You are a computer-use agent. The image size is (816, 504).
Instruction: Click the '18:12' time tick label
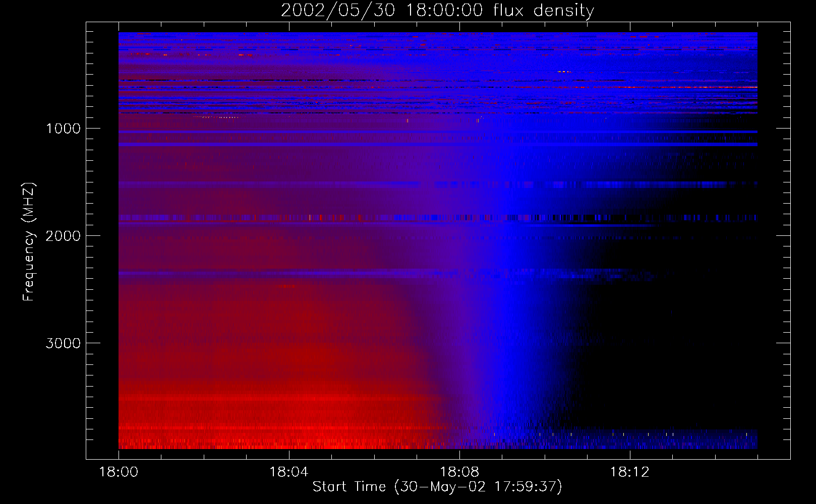tap(630, 472)
